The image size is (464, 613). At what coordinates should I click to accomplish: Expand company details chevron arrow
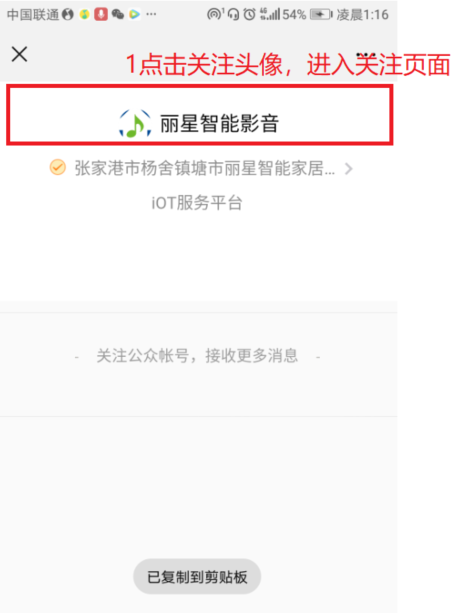click(348, 169)
